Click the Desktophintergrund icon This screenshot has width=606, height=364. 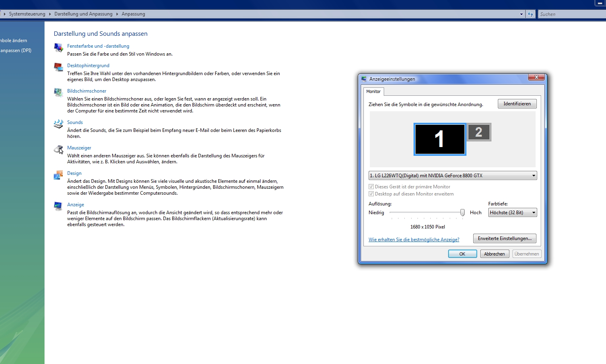tap(58, 67)
